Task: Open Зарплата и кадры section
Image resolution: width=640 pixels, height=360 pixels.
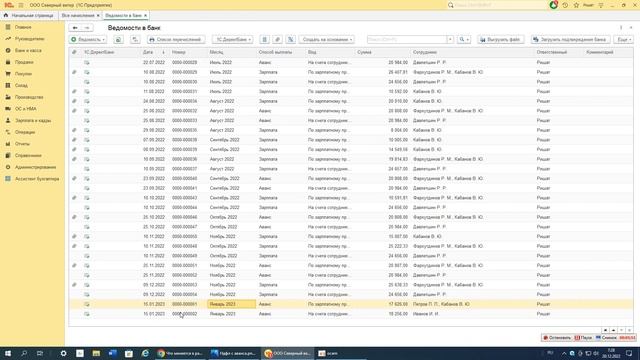Action: click(x=33, y=120)
